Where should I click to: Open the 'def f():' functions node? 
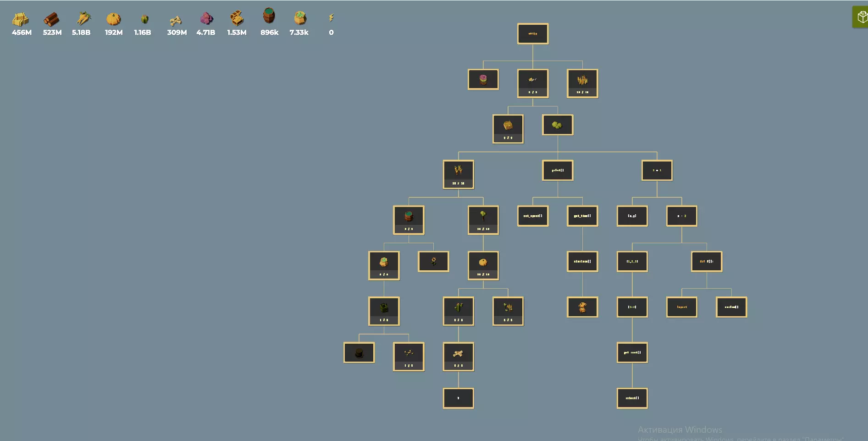[707, 261]
